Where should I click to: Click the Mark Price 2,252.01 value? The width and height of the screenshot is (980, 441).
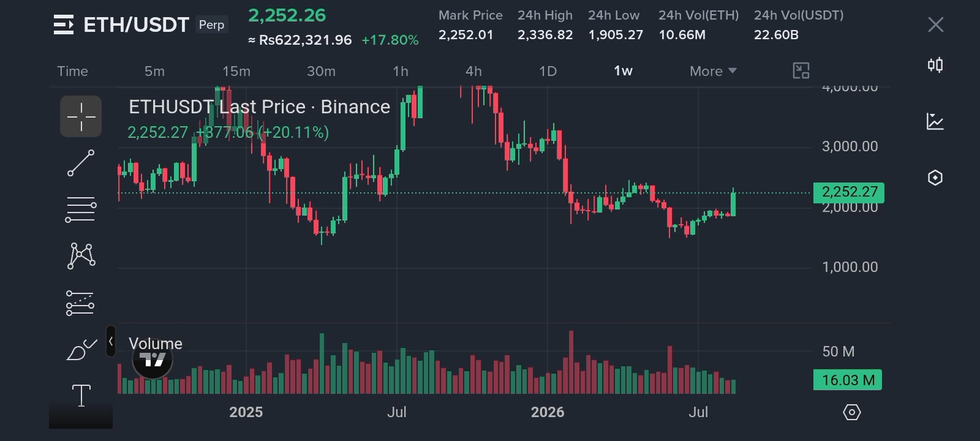pos(466,35)
